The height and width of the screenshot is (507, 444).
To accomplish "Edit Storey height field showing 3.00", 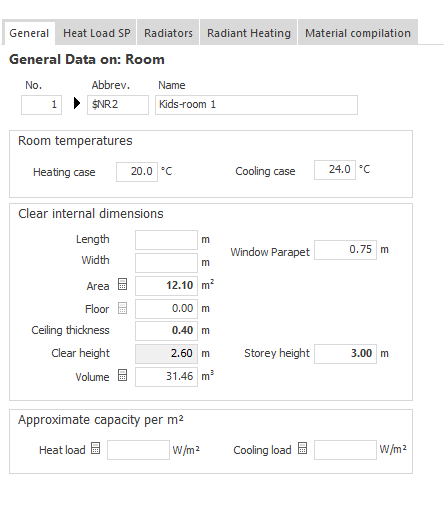I will (x=345, y=354).
